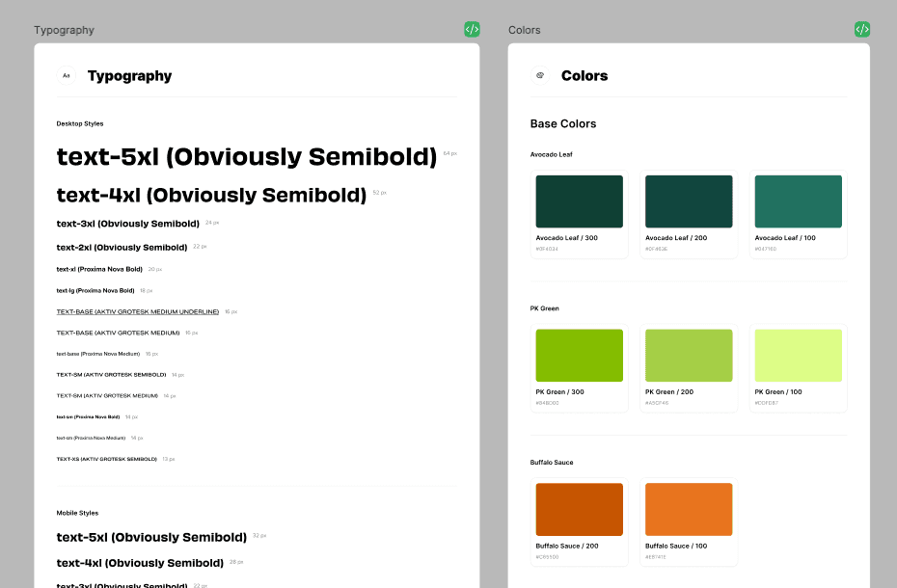Select the Typography frame title label
This screenshot has width=897, height=588.
pos(64,30)
